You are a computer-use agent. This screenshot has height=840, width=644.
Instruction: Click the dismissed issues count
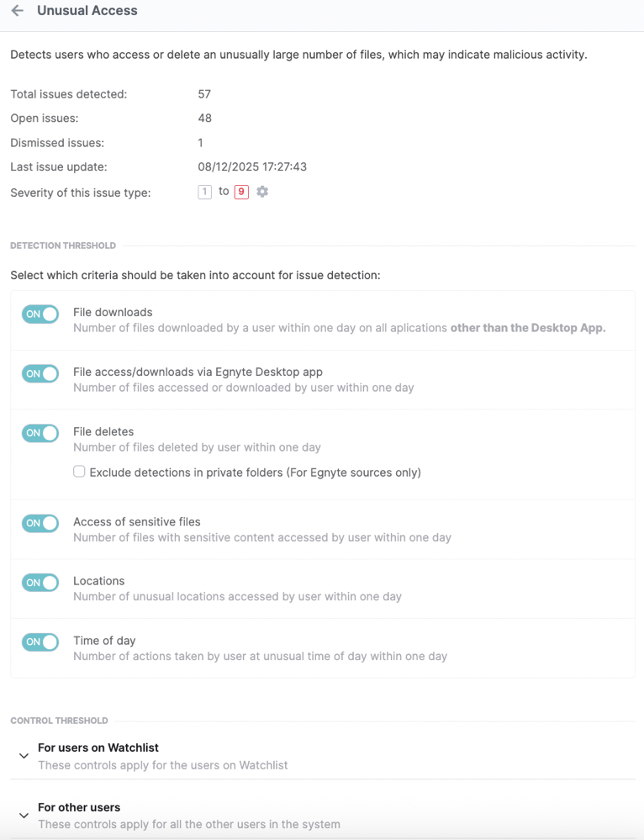[200, 143]
